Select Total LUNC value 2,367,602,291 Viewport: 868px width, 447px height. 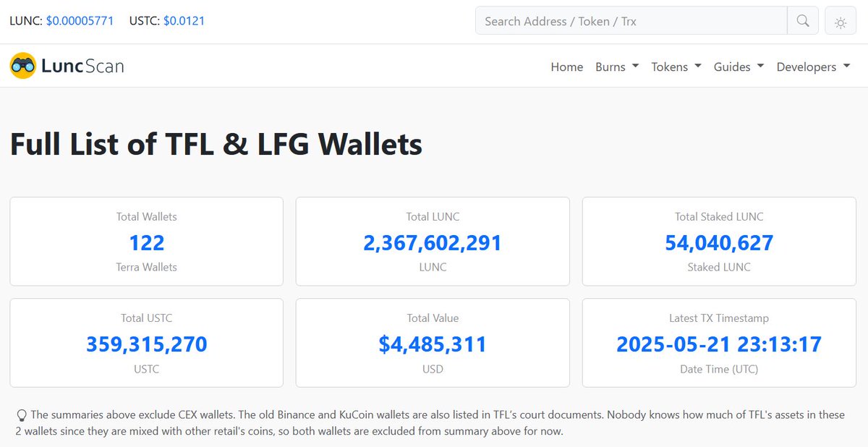[433, 242]
